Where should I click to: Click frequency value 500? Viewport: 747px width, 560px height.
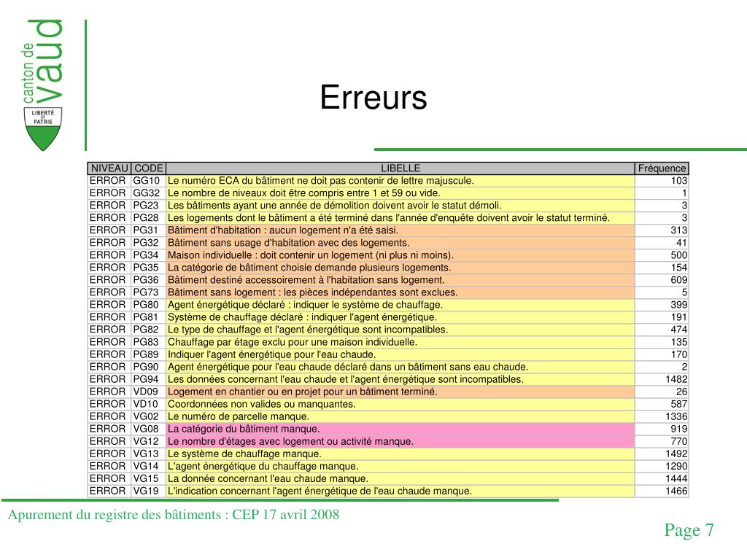point(679,255)
